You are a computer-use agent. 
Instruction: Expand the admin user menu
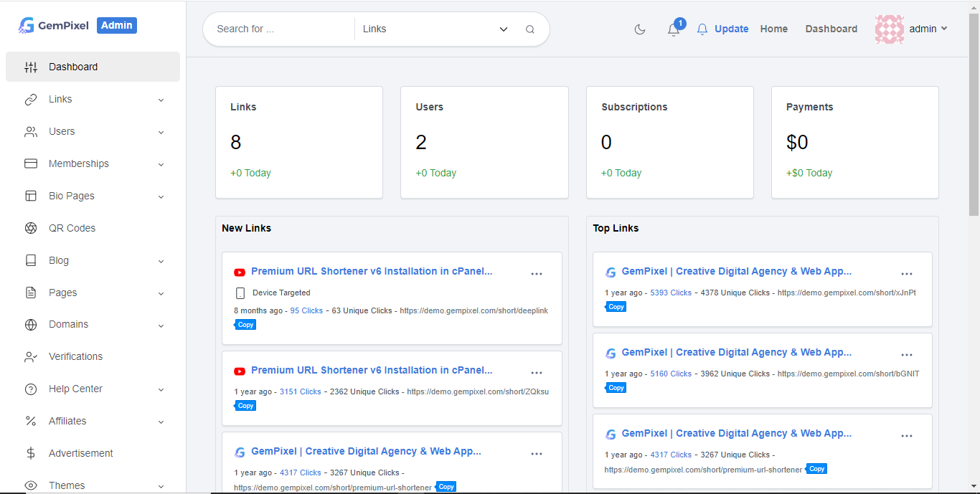point(911,29)
